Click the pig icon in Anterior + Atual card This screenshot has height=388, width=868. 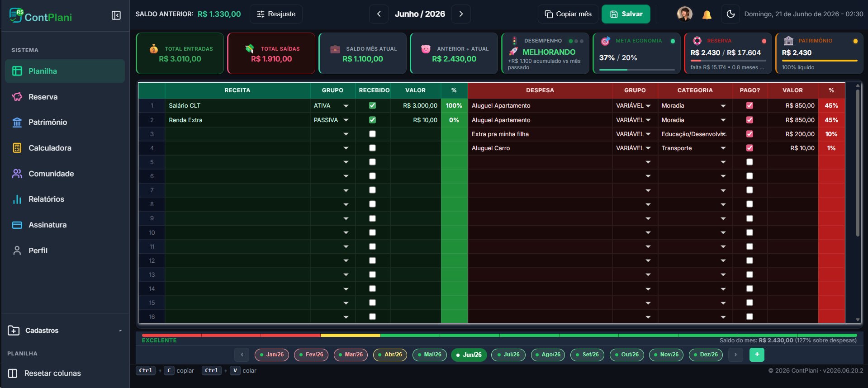click(426, 49)
